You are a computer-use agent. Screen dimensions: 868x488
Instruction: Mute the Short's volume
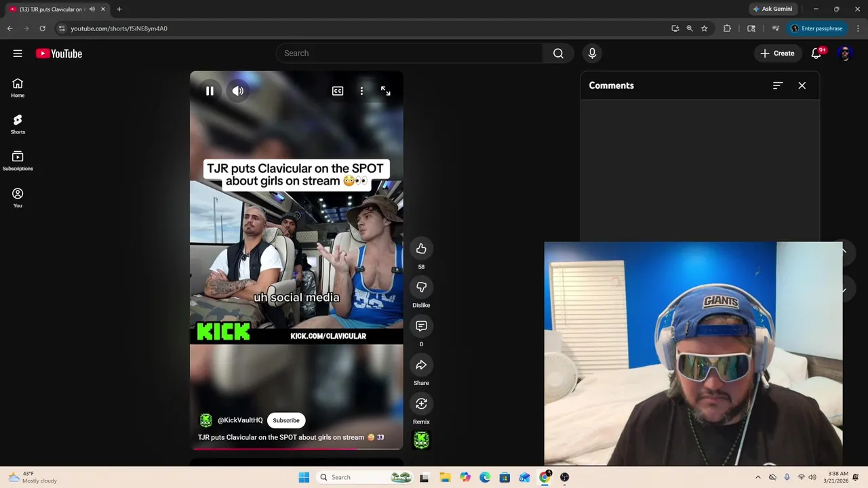point(238,91)
